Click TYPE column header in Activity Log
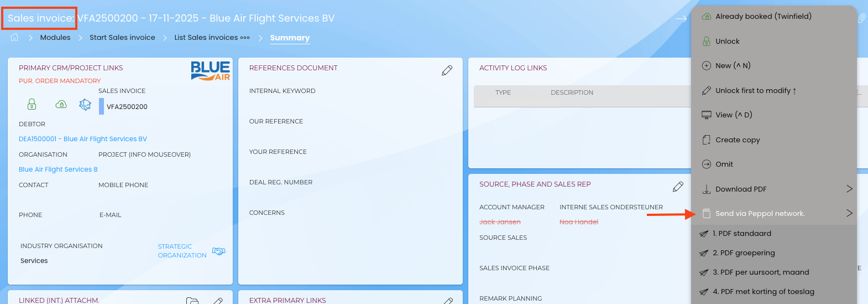Image resolution: width=868 pixels, height=304 pixels. tap(503, 92)
